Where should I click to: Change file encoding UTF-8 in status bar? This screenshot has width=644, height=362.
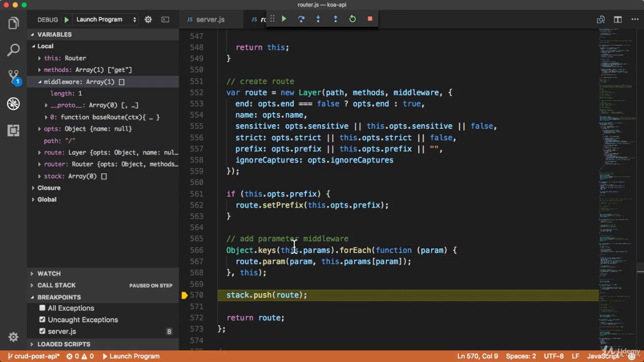pos(553,356)
